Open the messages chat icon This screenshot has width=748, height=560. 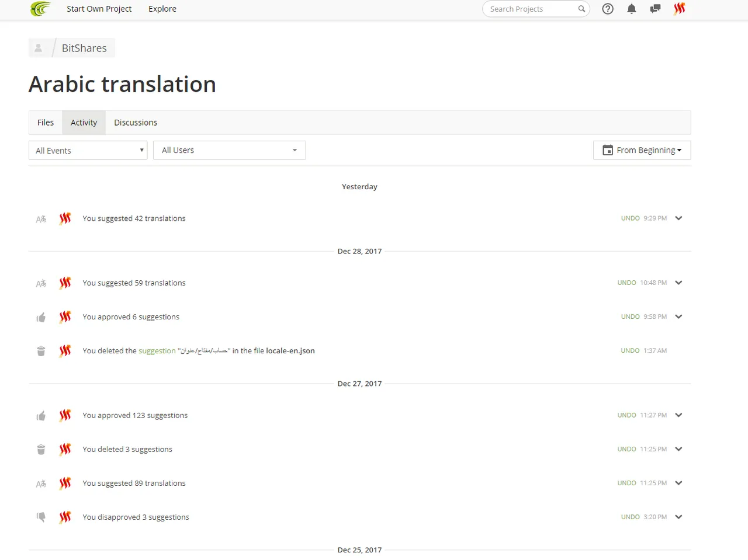click(x=655, y=9)
